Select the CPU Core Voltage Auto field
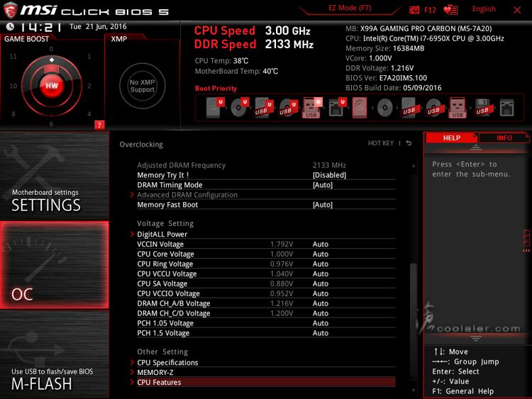This screenshot has width=532, height=399. pyautogui.click(x=321, y=254)
